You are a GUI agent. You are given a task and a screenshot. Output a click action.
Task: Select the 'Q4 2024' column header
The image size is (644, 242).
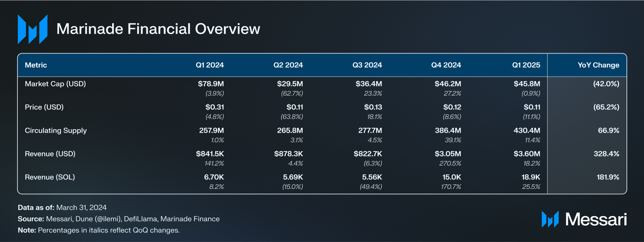click(x=446, y=65)
